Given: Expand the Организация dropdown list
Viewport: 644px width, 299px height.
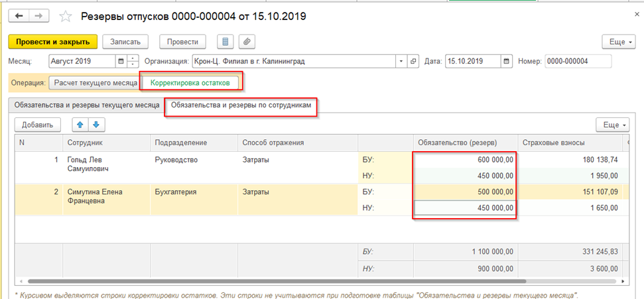Looking at the screenshot, I should coord(401,61).
